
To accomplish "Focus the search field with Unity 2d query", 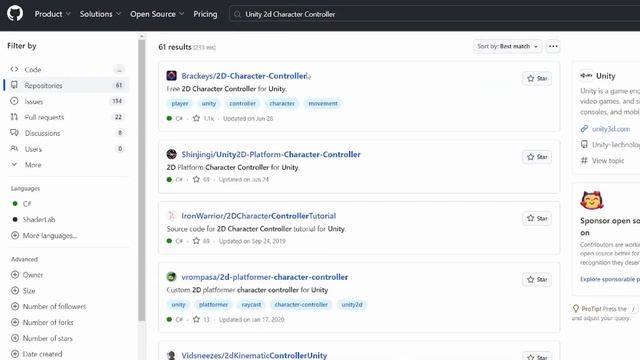I will 435,14.
